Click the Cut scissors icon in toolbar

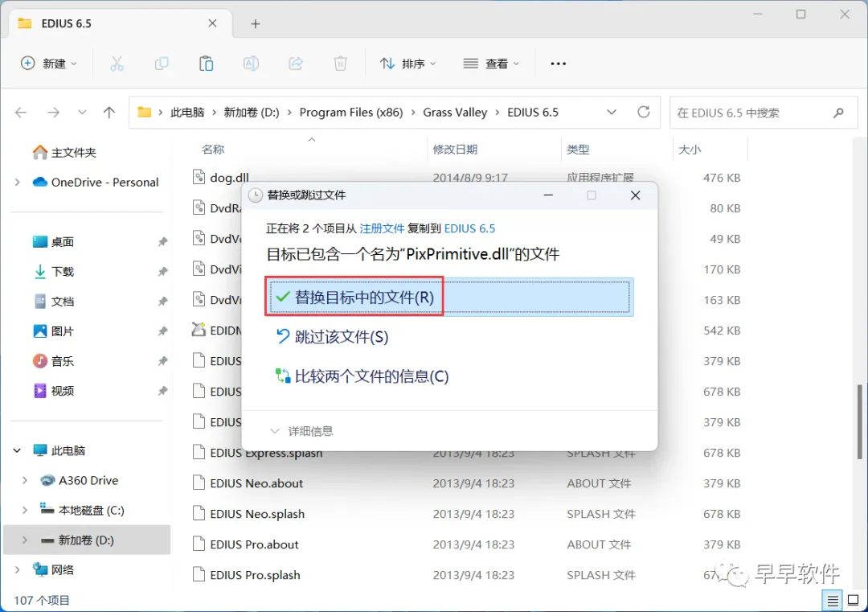[117, 64]
